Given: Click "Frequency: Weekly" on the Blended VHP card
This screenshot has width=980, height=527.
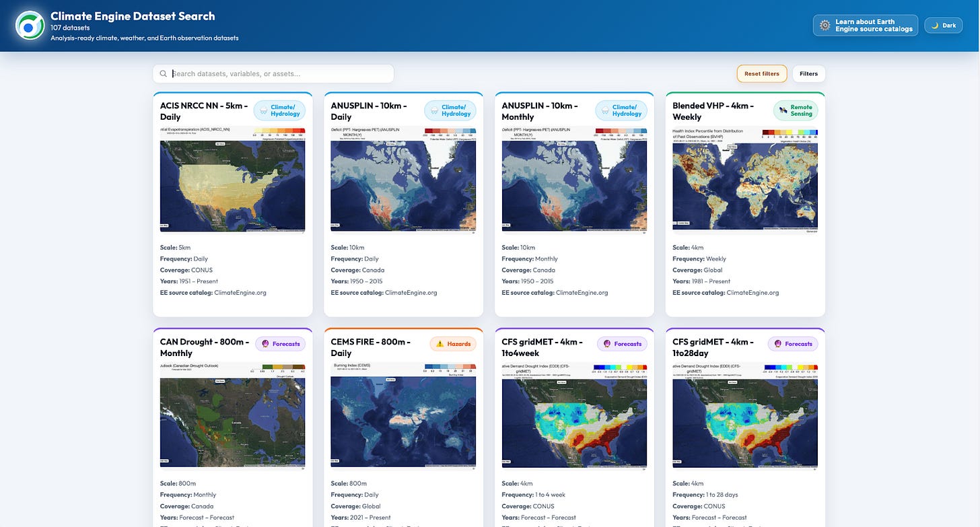Looking at the screenshot, I should point(699,258).
